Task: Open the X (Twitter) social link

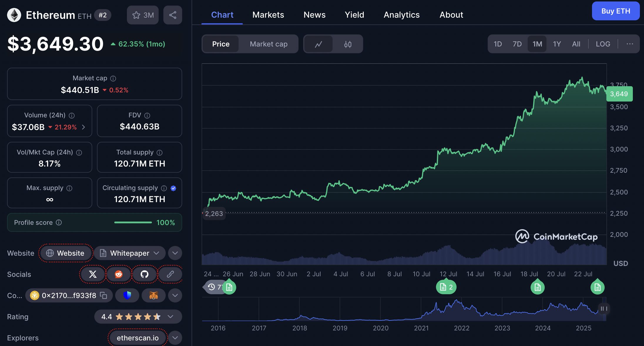Action: click(x=93, y=274)
